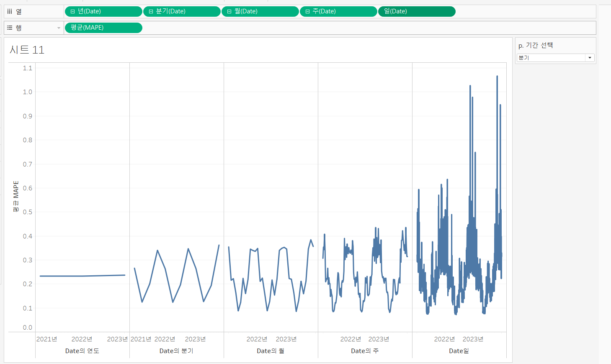This screenshot has height=364, width=611.
Task: Click the p. 기간 선택 parameter title
Action: [x=536, y=45]
